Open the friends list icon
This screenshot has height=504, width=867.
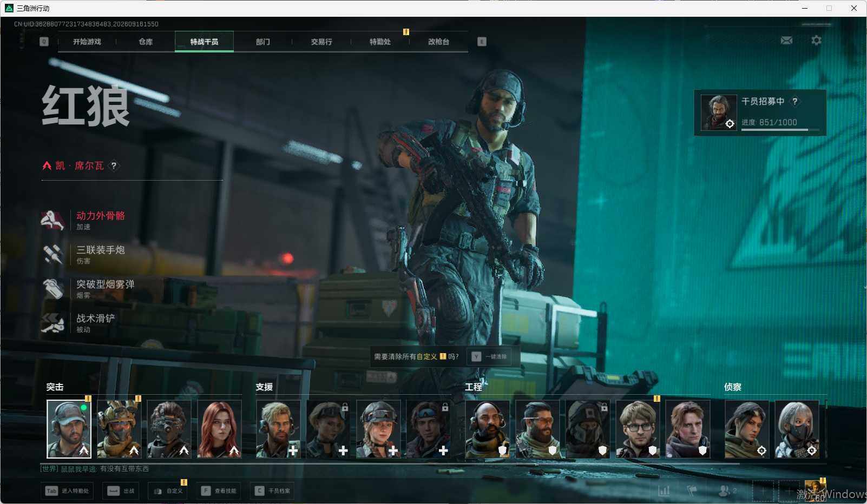pyautogui.click(x=727, y=490)
